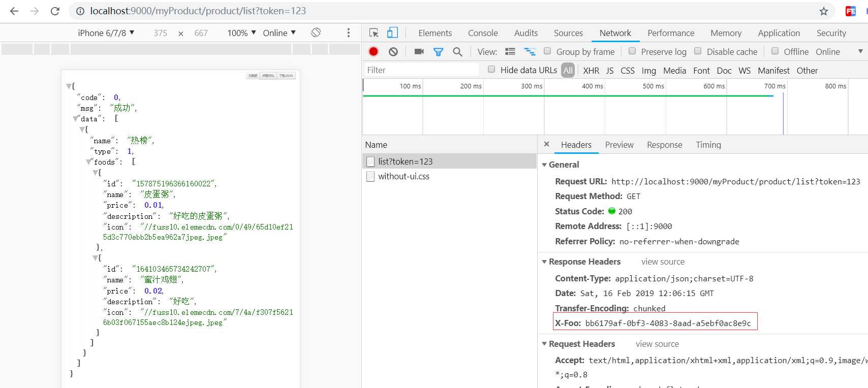Open device toolbar Online throttling dropdown
This screenshot has height=388, width=868.
tap(279, 33)
